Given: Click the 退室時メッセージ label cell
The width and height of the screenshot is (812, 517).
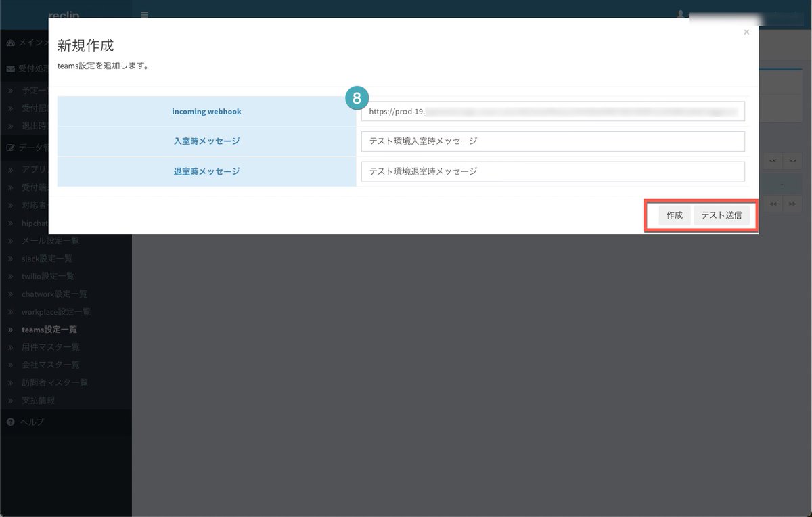Looking at the screenshot, I should point(206,171).
